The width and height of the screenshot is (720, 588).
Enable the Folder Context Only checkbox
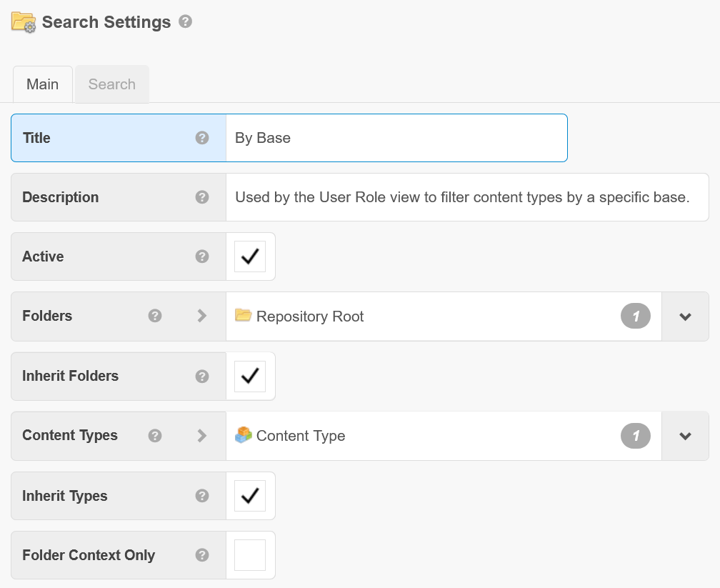click(x=250, y=555)
